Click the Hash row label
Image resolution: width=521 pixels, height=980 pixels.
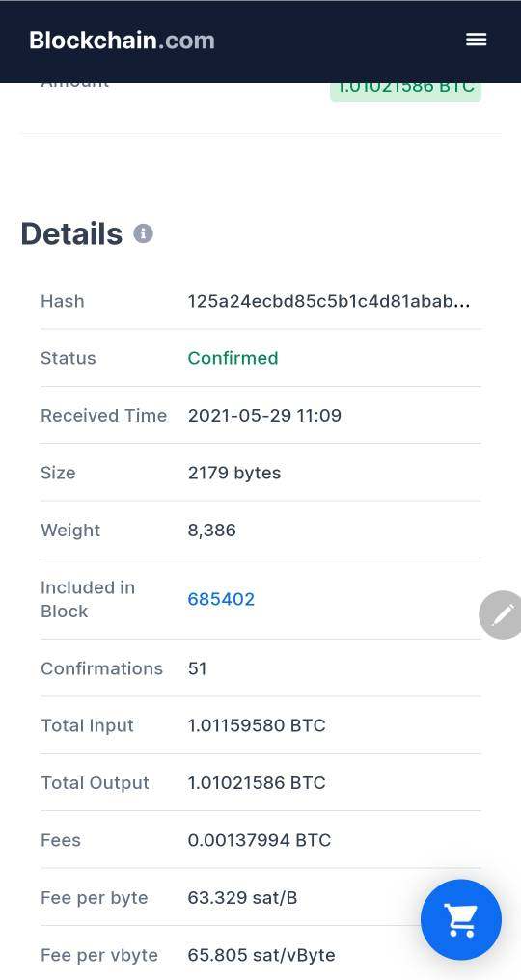point(63,301)
